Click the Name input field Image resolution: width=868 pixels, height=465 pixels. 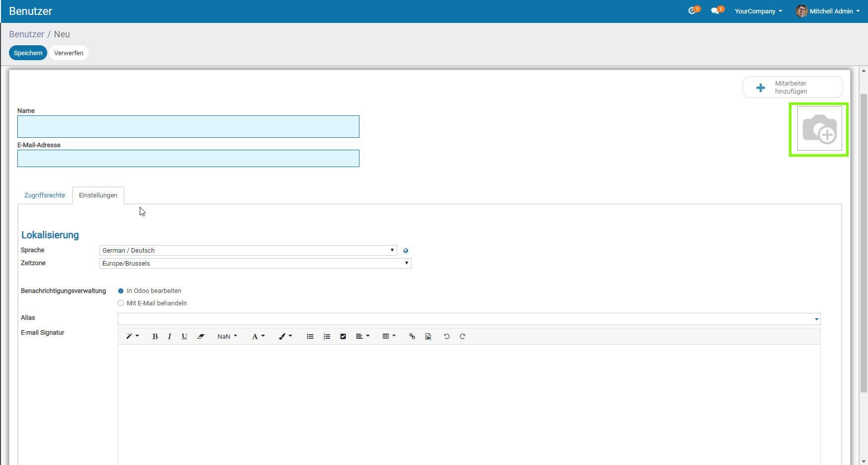(x=188, y=127)
